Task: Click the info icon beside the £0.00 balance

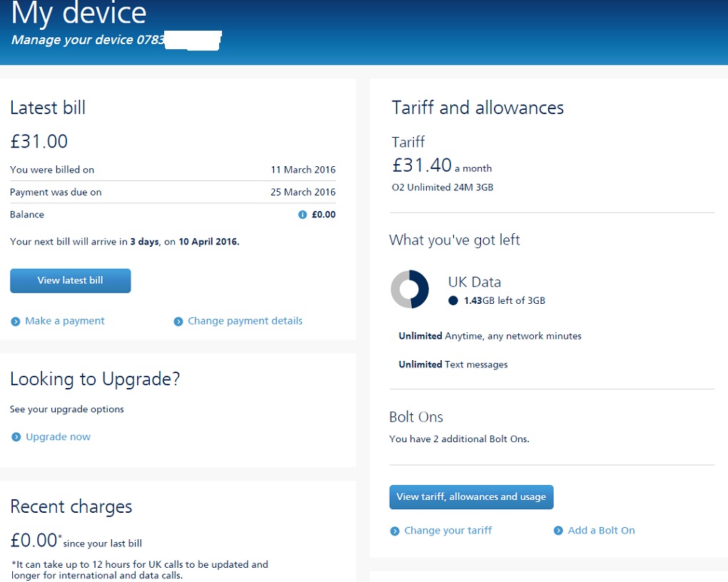Action: point(302,215)
